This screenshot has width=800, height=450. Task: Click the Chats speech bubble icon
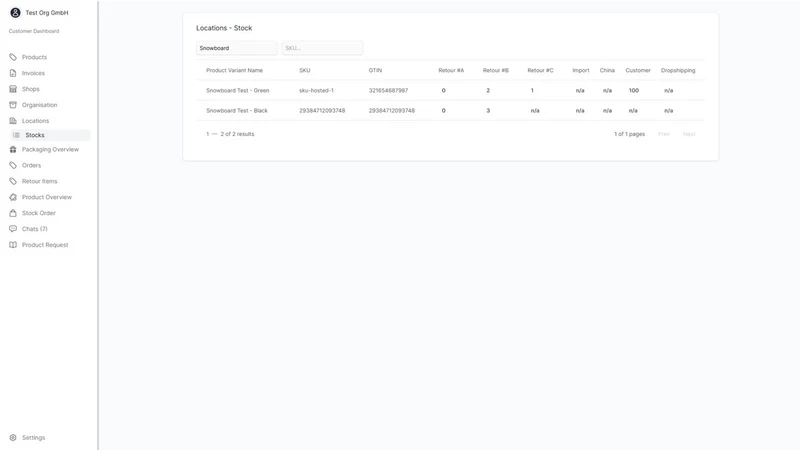tap(13, 229)
